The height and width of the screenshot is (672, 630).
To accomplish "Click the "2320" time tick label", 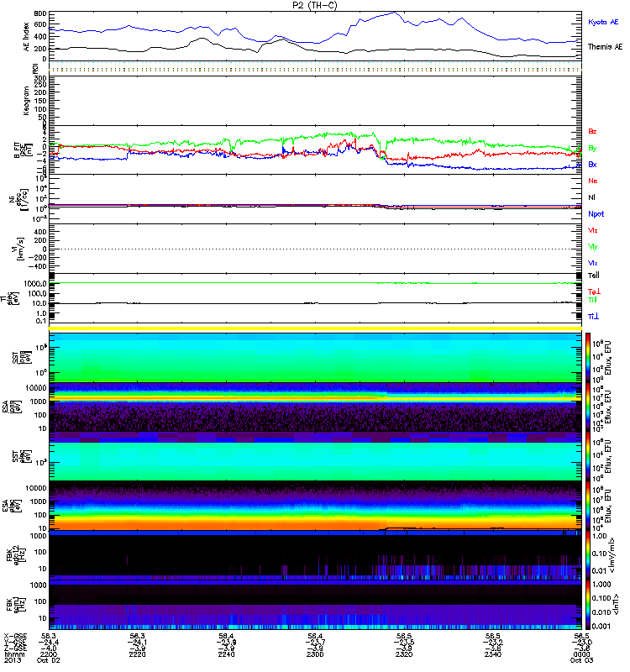I will pyautogui.click(x=404, y=654).
